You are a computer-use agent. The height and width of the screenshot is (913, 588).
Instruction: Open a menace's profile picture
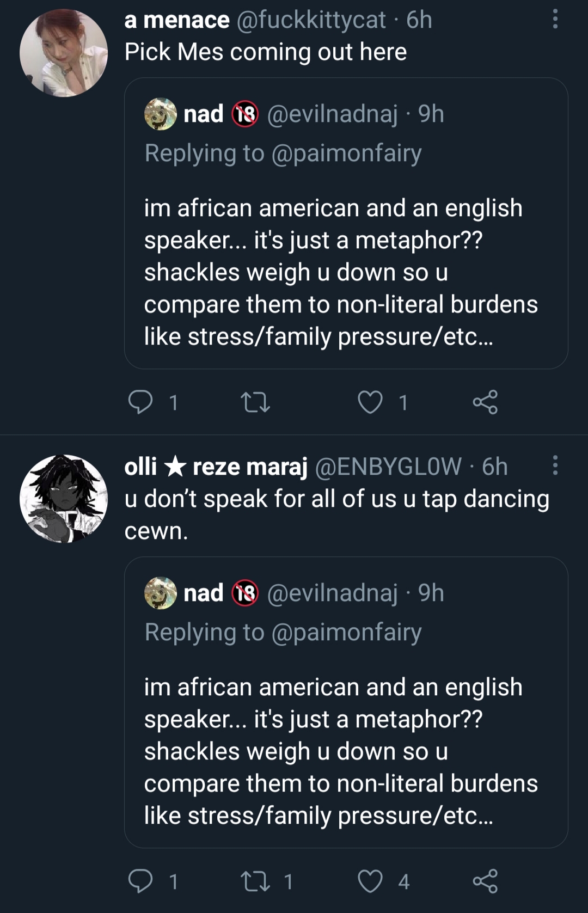[64, 53]
